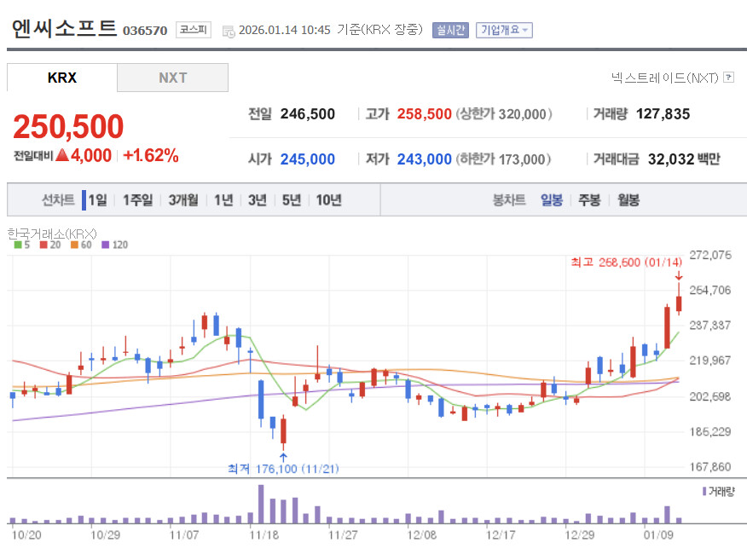Click the 11/18 date axis label
This screenshot has width=747, height=560.
click(x=264, y=535)
